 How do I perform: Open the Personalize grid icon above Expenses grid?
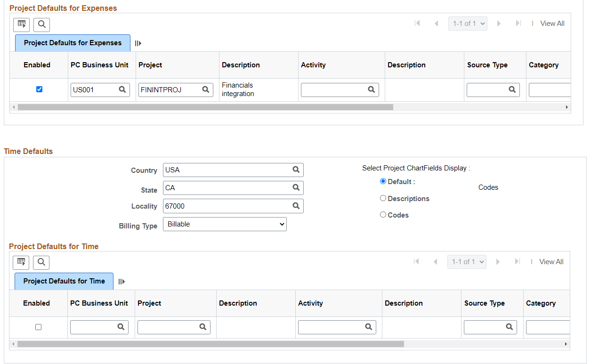(x=21, y=24)
